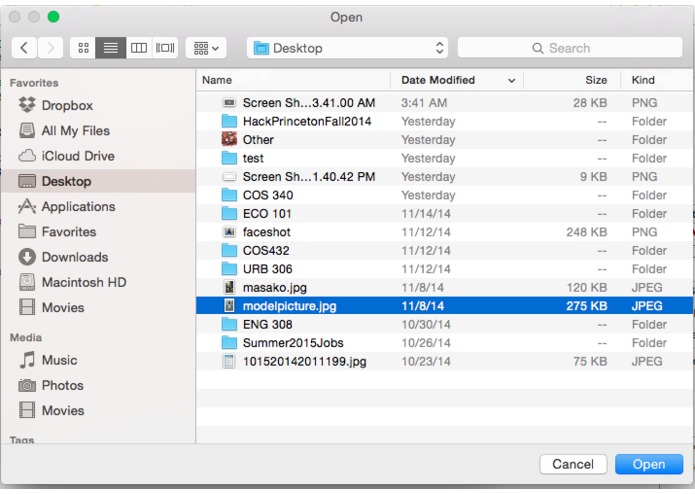Open Downloads in the sidebar
This screenshot has height=494, width=695.
(x=98, y=257)
